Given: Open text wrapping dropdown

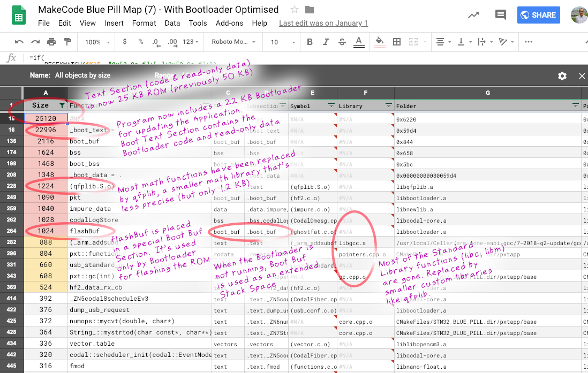Looking at the screenshot, I should (485, 42).
